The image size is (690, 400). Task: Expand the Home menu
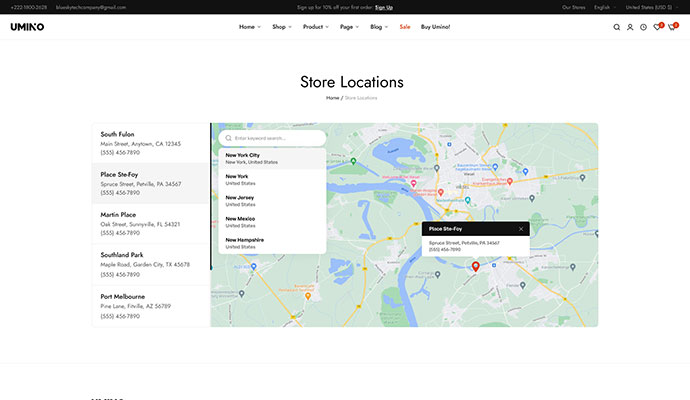pos(250,27)
